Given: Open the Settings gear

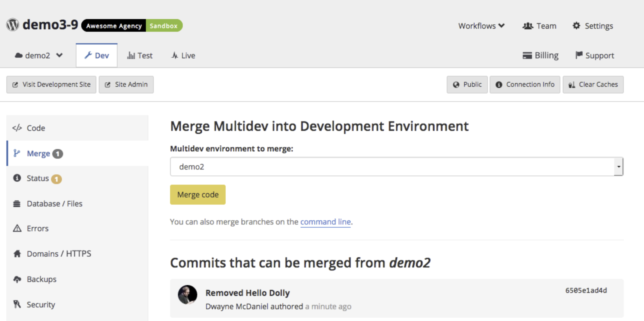Looking at the screenshot, I should click(x=576, y=26).
